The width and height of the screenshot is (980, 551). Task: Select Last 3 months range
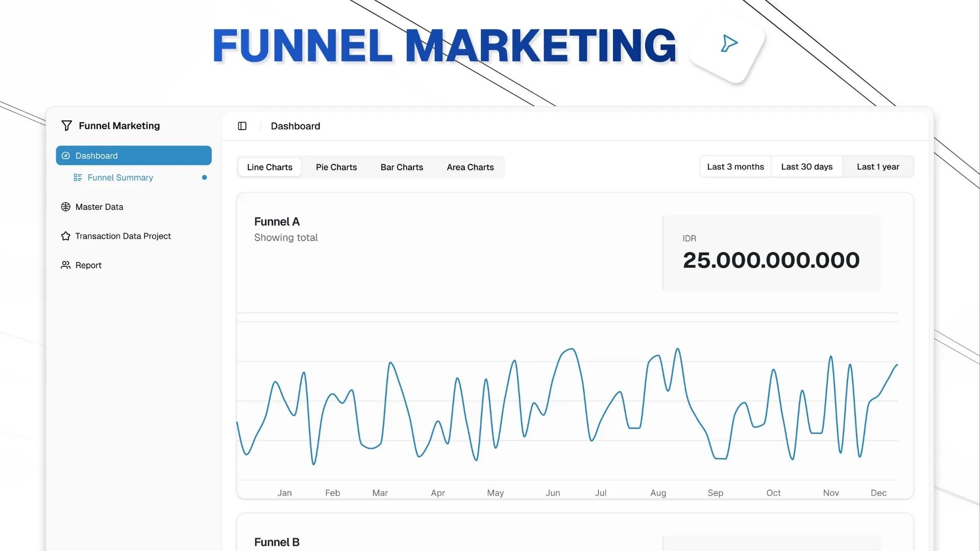(x=735, y=167)
